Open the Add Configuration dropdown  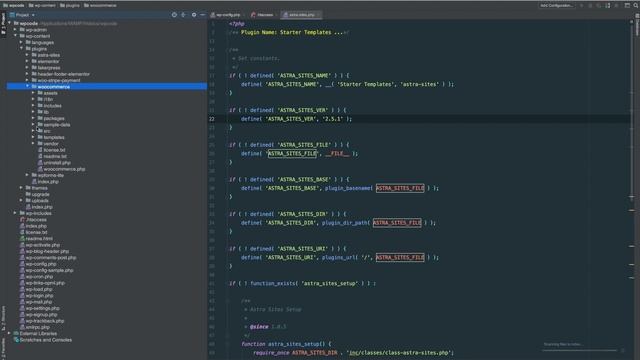click(x=556, y=5)
